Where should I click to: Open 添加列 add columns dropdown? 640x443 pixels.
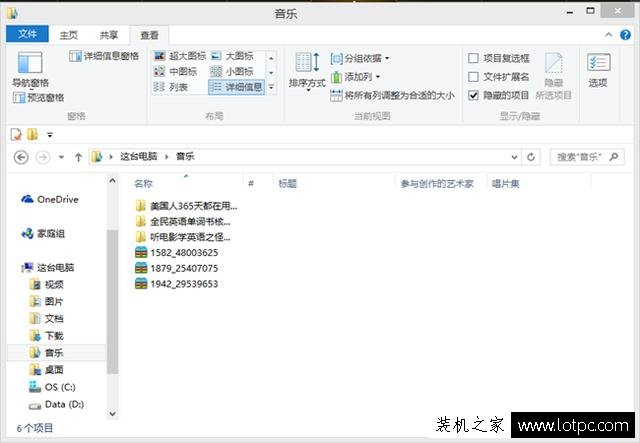coord(355,77)
